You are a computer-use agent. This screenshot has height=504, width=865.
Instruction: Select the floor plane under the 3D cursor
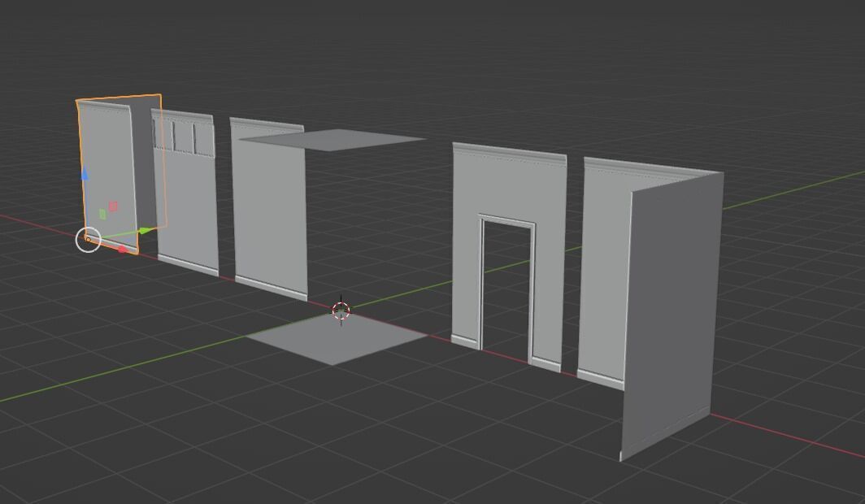(336, 339)
